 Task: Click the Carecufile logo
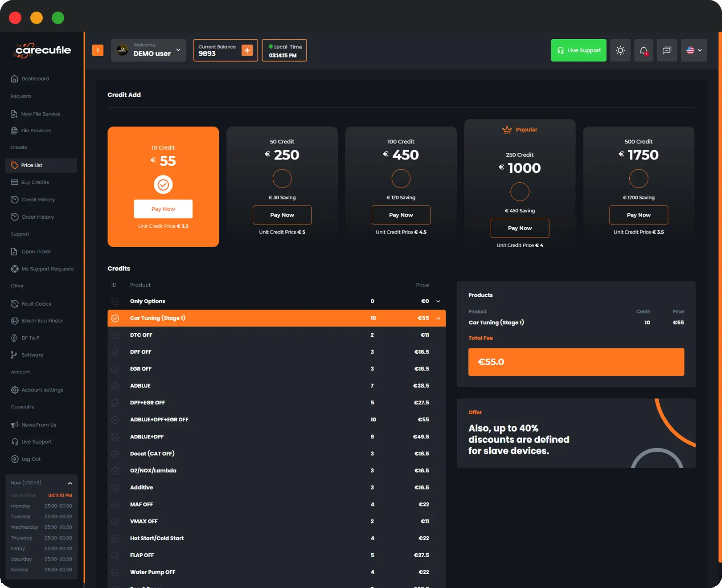[42, 50]
